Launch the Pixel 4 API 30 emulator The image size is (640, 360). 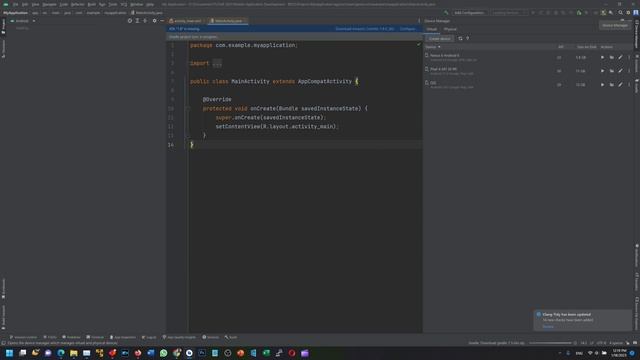click(x=602, y=71)
